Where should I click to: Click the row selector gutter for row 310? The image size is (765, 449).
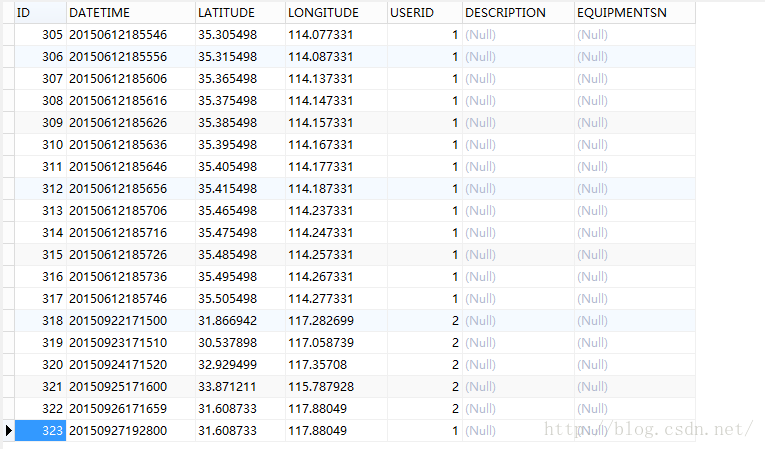point(8,144)
